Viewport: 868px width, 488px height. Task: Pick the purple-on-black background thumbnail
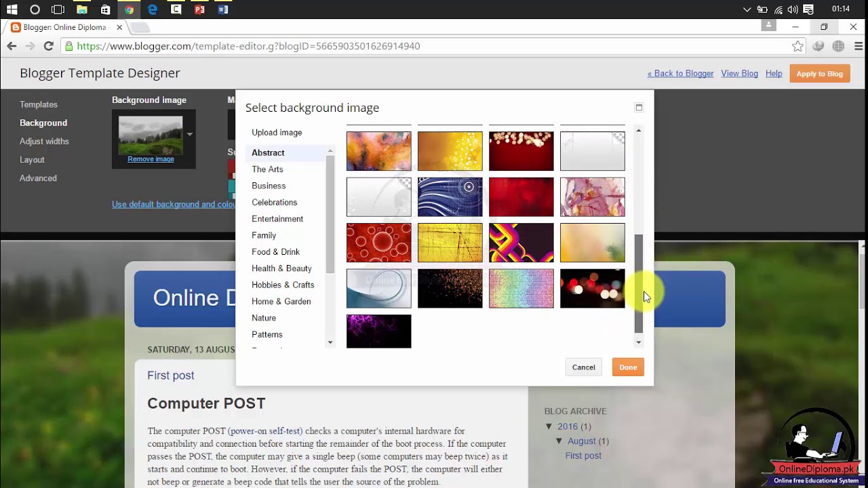click(x=378, y=331)
